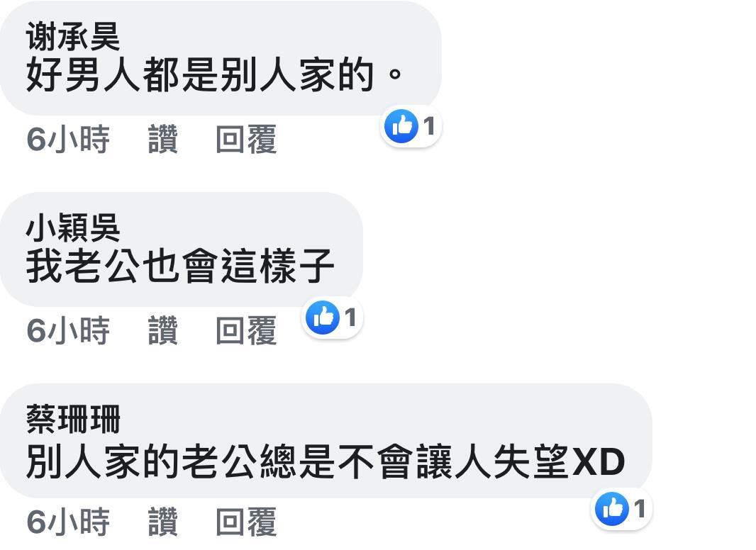Image resolution: width=756 pixels, height=550 pixels.
Task: Click 6小時 timestamp under 小穎吳's comment
Action: [x=69, y=331]
